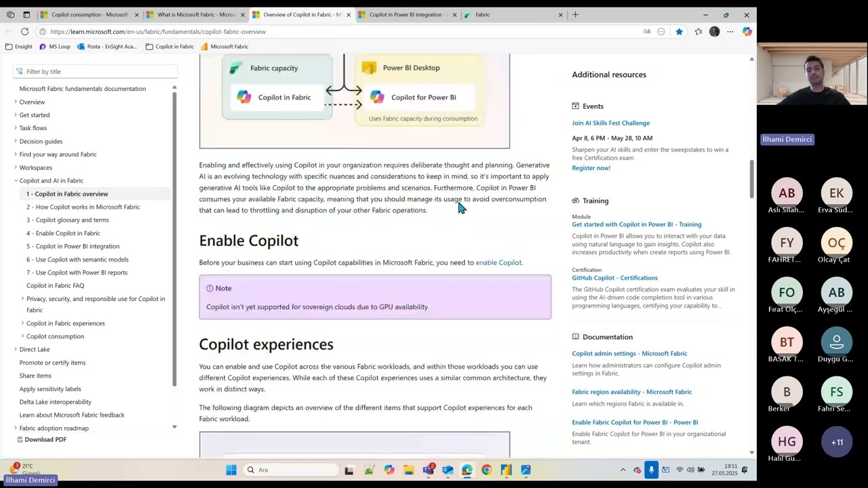Open Join AI Skills Fest Challenge link
This screenshot has width=868, height=488.
tap(610, 123)
